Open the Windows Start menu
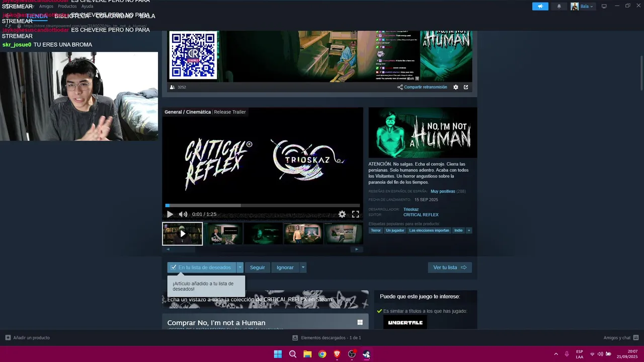This screenshot has width=644, height=362. [278, 354]
